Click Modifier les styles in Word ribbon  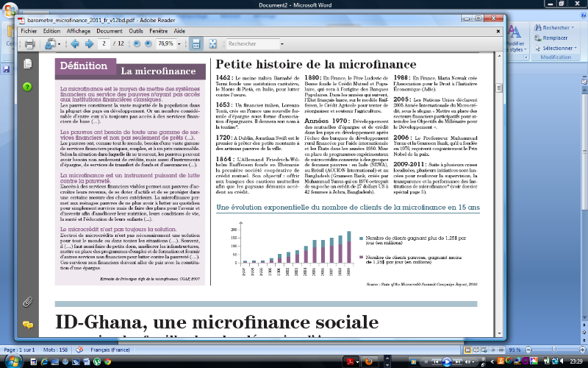point(517,39)
